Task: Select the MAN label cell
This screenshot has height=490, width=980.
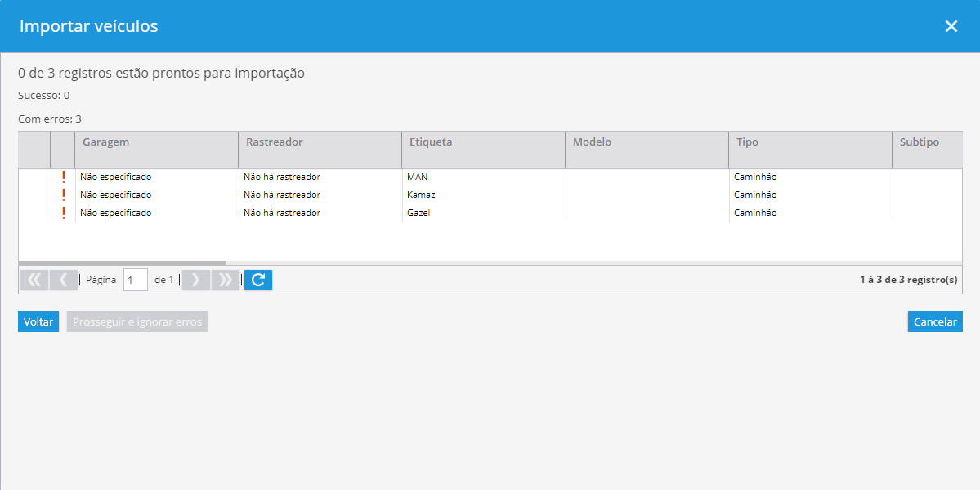Action: click(484, 177)
